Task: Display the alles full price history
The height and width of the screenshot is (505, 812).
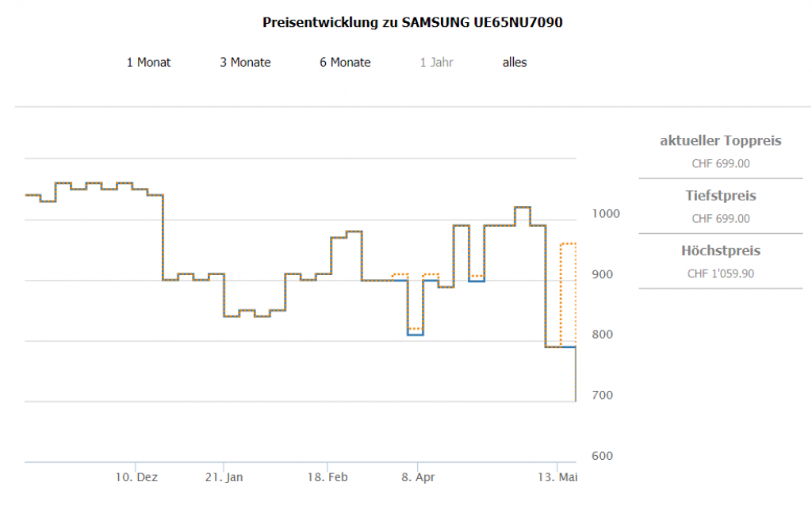Action: [515, 62]
